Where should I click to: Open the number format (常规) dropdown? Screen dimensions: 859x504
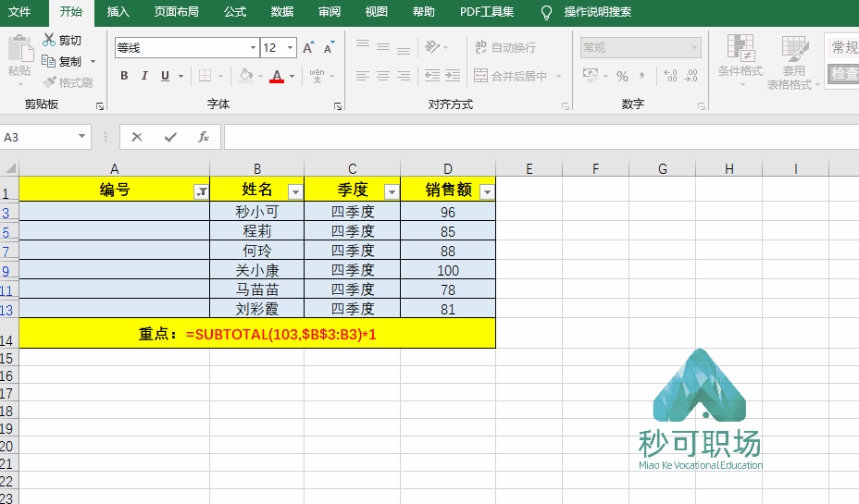pos(694,47)
